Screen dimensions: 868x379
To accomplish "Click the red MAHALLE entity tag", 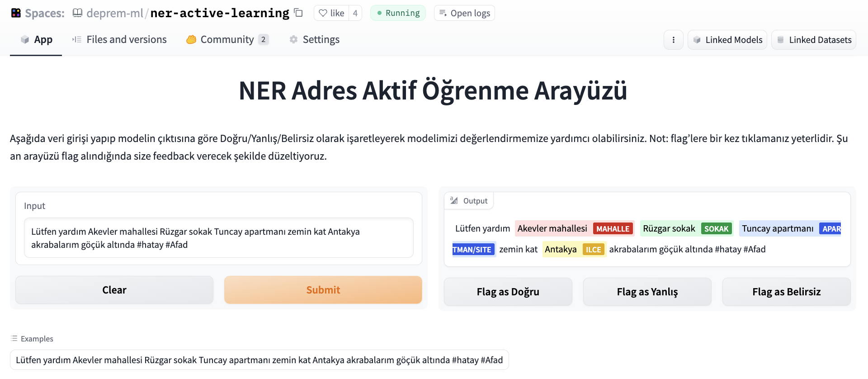I will tap(613, 229).
